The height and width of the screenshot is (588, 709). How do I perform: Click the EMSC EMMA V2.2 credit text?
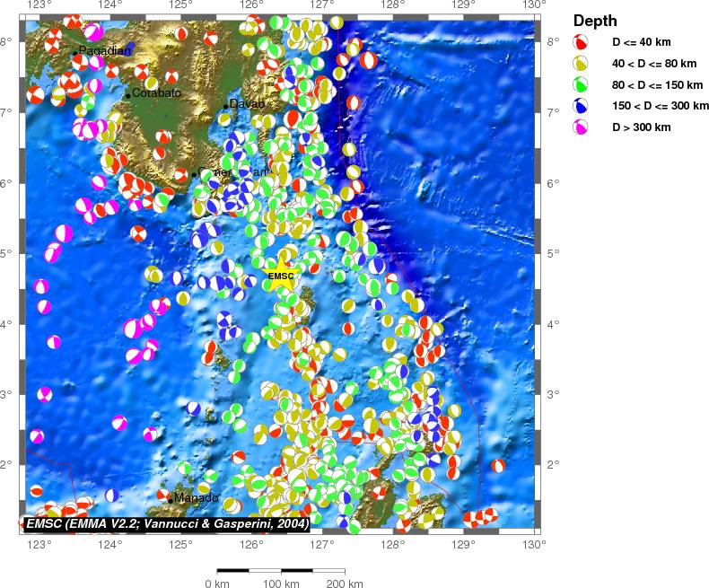167,522
